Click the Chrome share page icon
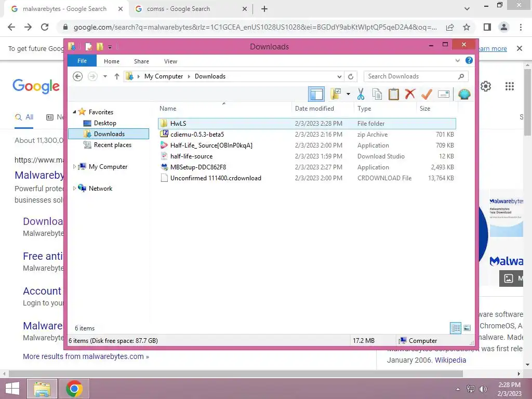The image size is (532, 399). coord(450,27)
